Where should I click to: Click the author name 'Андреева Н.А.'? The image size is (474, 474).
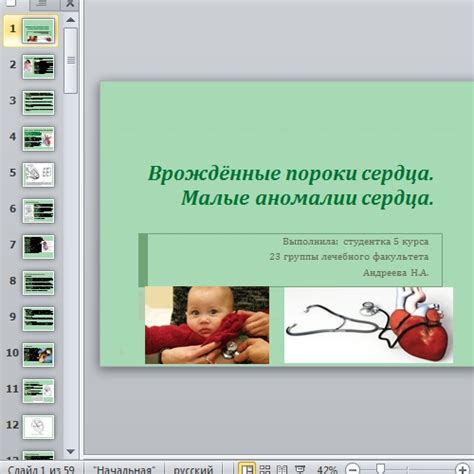coord(396,273)
